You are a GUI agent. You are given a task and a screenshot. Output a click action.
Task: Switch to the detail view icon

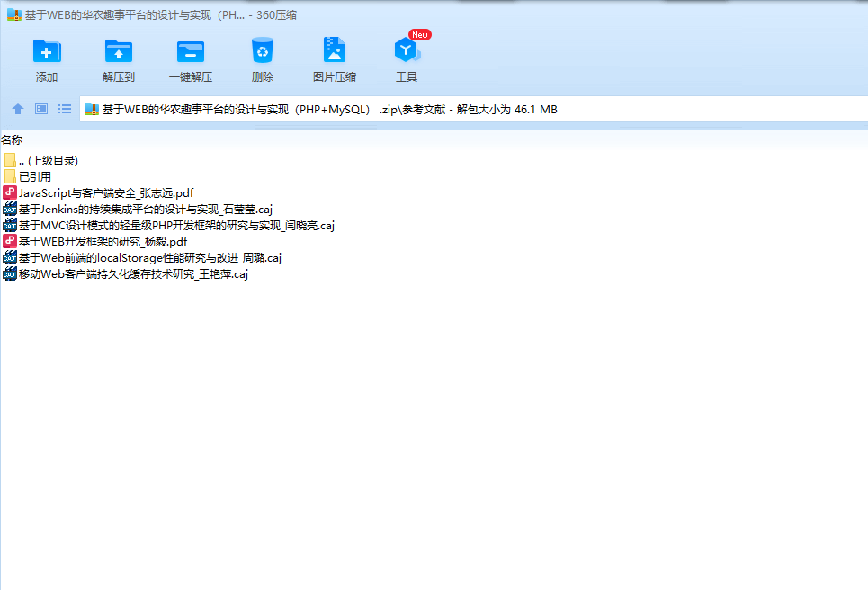point(41,109)
